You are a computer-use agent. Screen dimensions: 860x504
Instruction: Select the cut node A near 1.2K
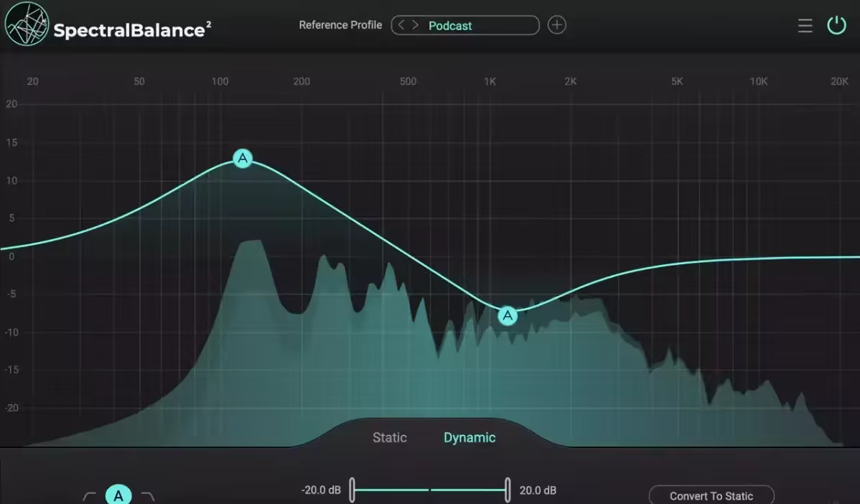(x=508, y=315)
